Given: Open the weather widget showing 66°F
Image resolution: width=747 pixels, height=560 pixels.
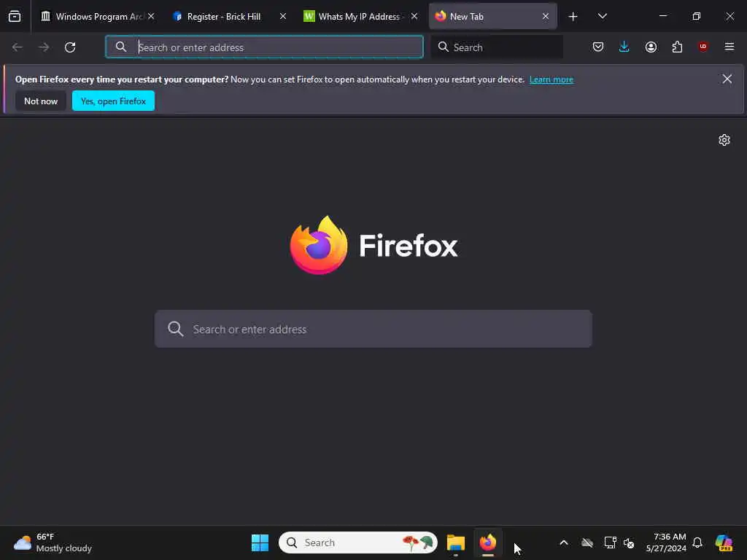Looking at the screenshot, I should click(53, 542).
